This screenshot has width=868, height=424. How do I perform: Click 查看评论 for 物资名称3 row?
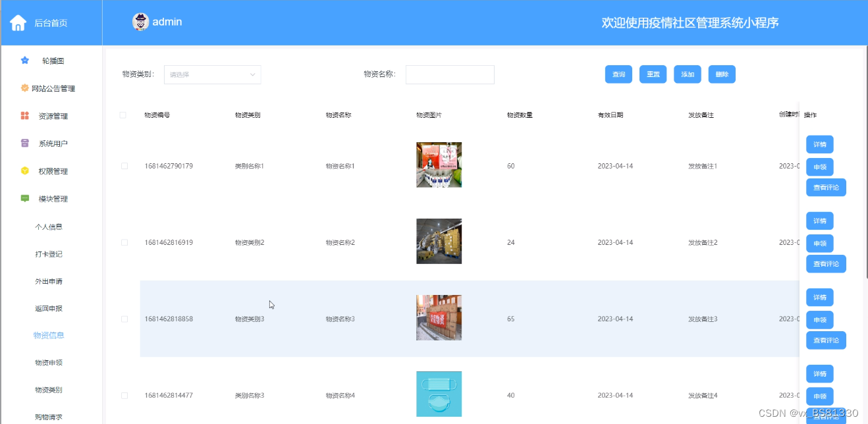pos(826,340)
